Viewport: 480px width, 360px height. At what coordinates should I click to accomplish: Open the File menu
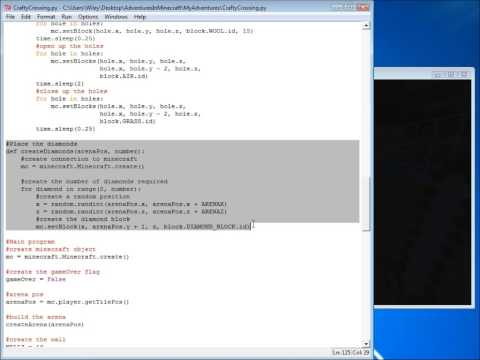tap(10, 17)
